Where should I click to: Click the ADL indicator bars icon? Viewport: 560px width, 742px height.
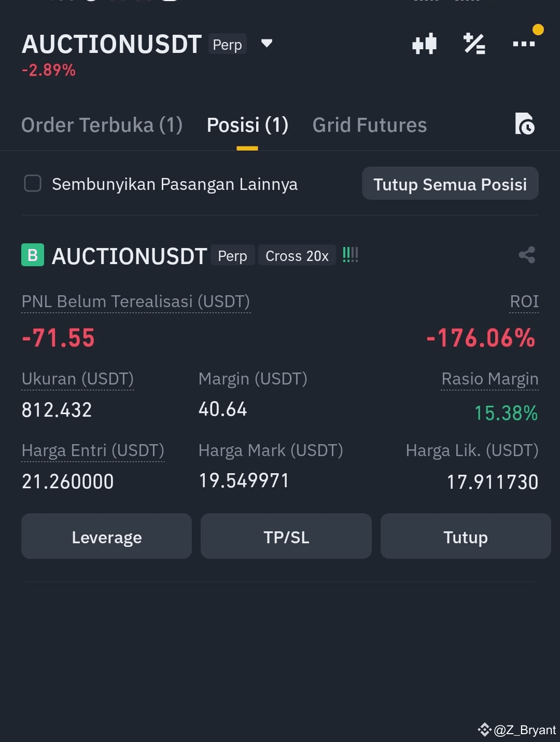coord(351,254)
